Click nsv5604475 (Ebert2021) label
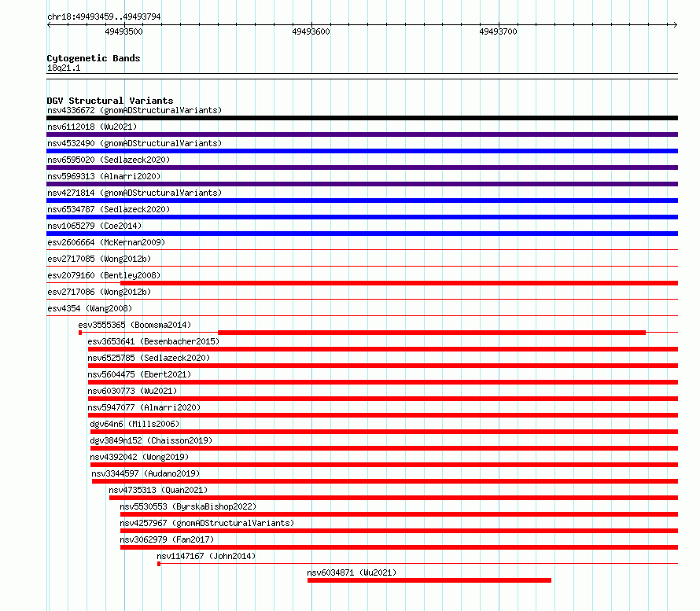The width and height of the screenshot is (700, 611). click(x=139, y=374)
